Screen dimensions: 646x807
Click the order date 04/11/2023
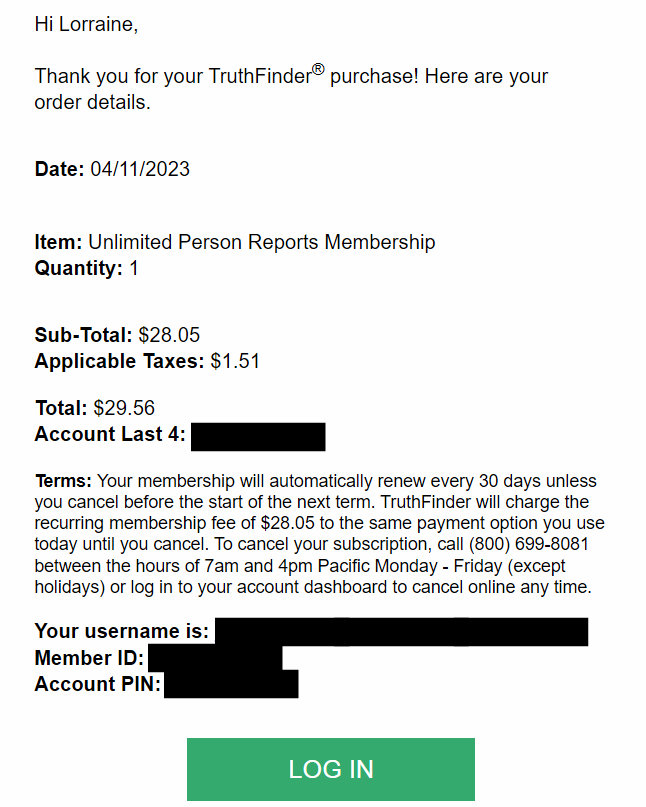coord(140,169)
